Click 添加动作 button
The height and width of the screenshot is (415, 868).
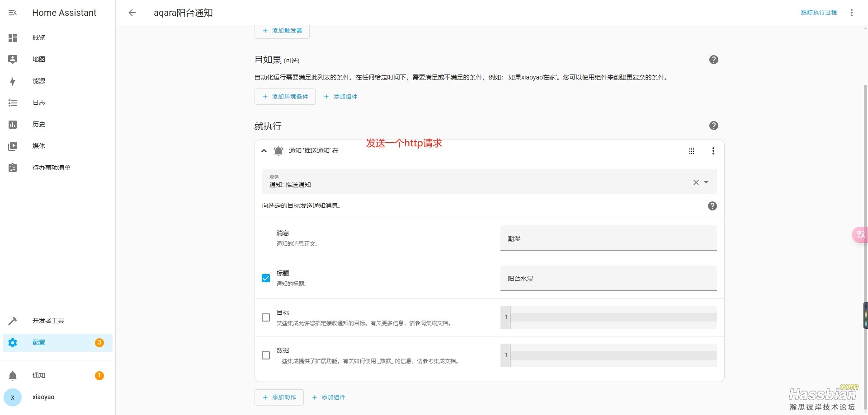(279, 397)
